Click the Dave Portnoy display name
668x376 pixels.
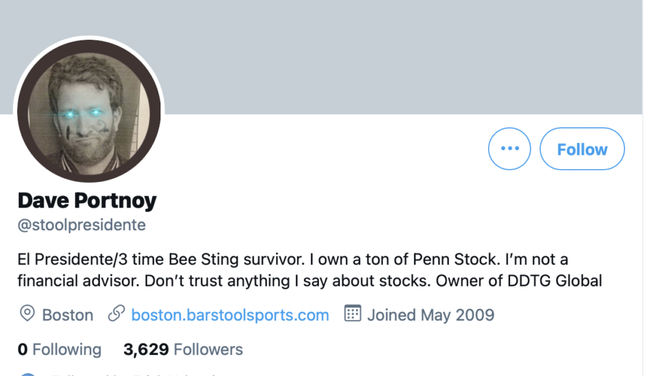87,200
